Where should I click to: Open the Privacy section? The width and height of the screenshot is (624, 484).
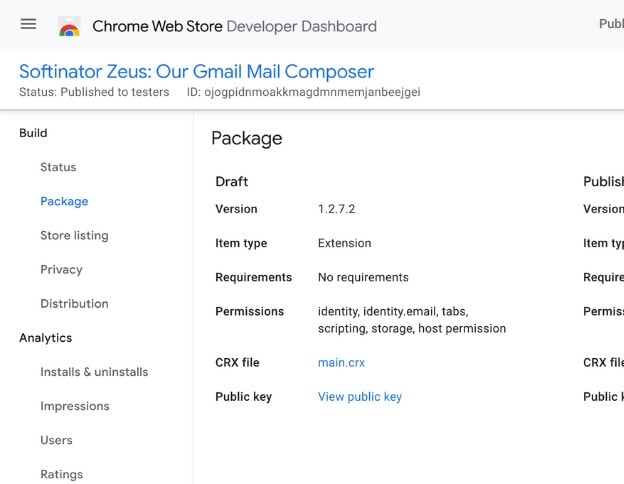[61, 270]
